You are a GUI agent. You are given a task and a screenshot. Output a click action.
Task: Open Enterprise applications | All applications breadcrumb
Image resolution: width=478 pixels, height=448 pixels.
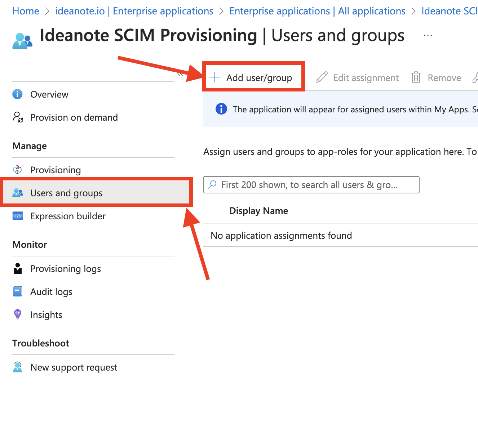click(317, 11)
